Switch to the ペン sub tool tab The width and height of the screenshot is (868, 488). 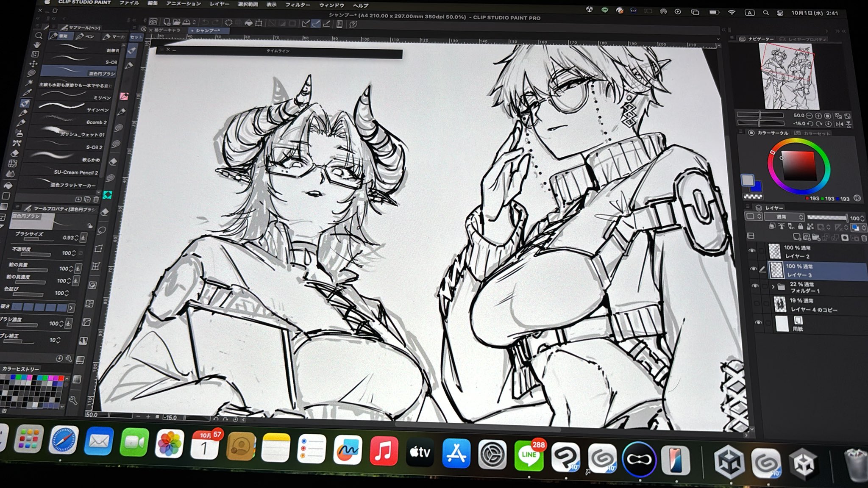[x=85, y=37]
